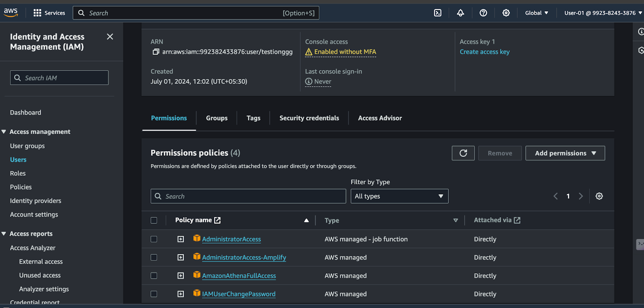Open the Policy name external link icon
This screenshot has height=308, width=644.
[217, 220]
